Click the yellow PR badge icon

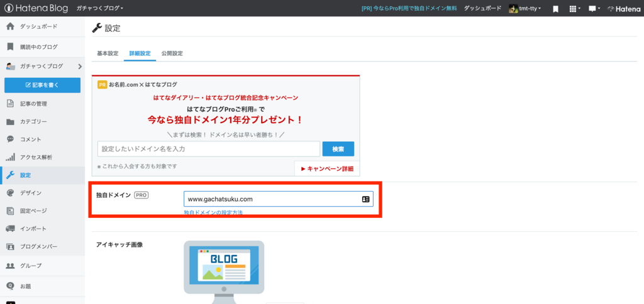(103, 85)
